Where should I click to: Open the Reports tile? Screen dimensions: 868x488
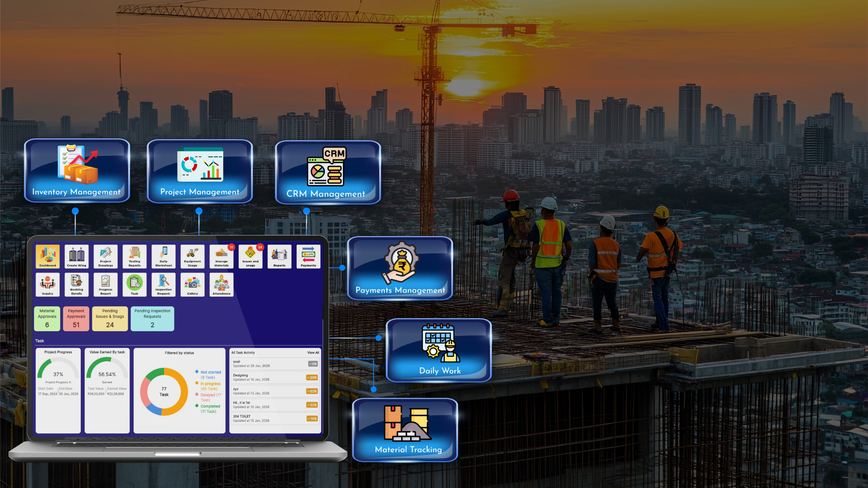click(x=279, y=256)
